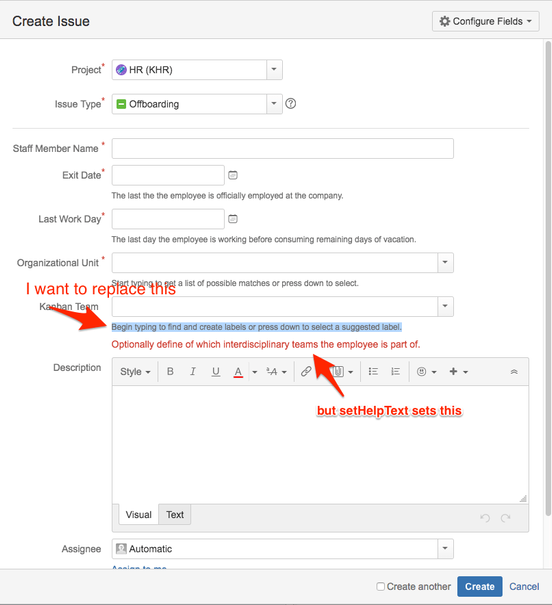Screen dimensions: 552x605
Task: Expand the Assignee dropdown arrow
Action: click(x=445, y=549)
